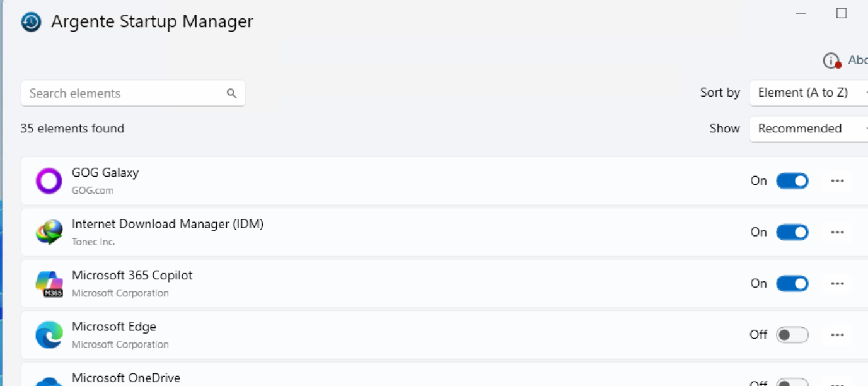Click the Microsoft Edge icon

click(x=48, y=334)
